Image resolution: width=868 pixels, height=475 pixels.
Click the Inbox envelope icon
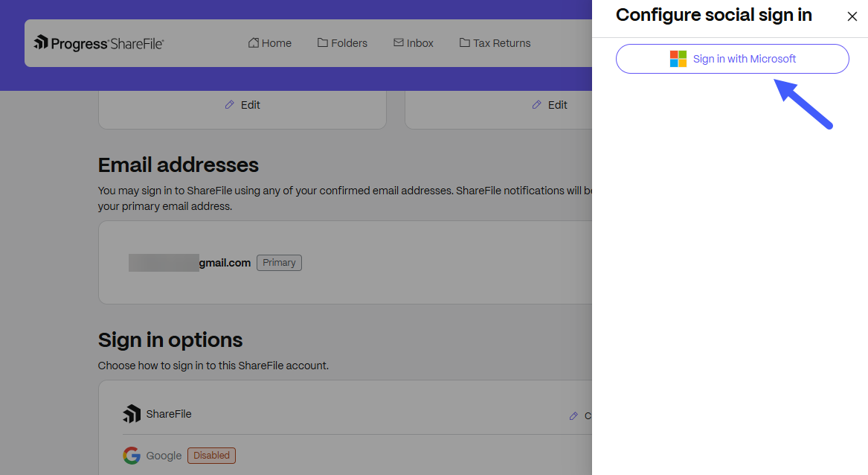pyautogui.click(x=399, y=43)
